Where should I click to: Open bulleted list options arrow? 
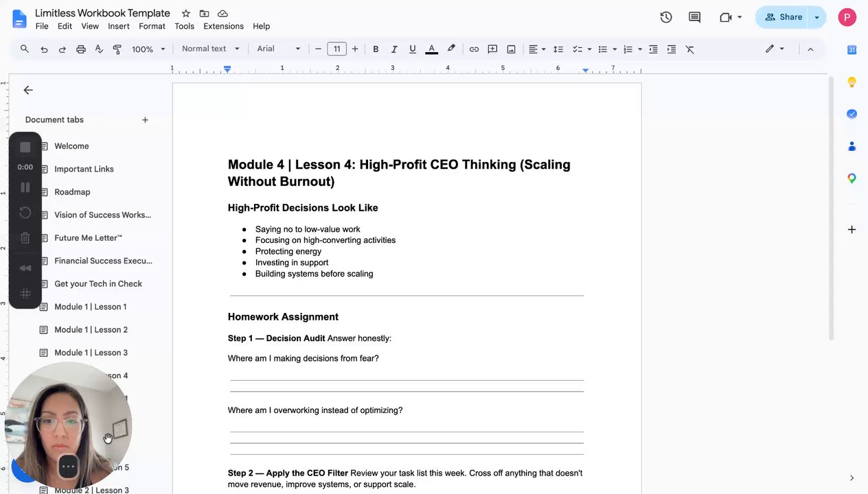click(615, 49)
